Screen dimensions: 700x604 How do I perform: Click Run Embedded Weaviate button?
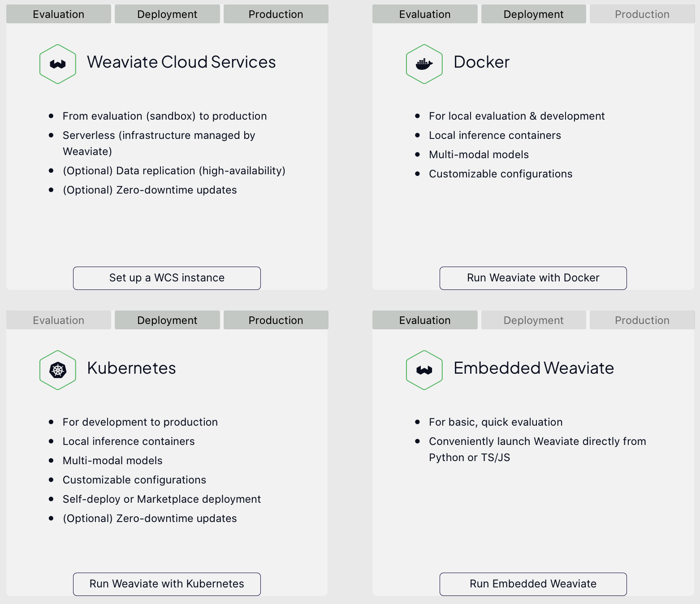coord(533,584)
